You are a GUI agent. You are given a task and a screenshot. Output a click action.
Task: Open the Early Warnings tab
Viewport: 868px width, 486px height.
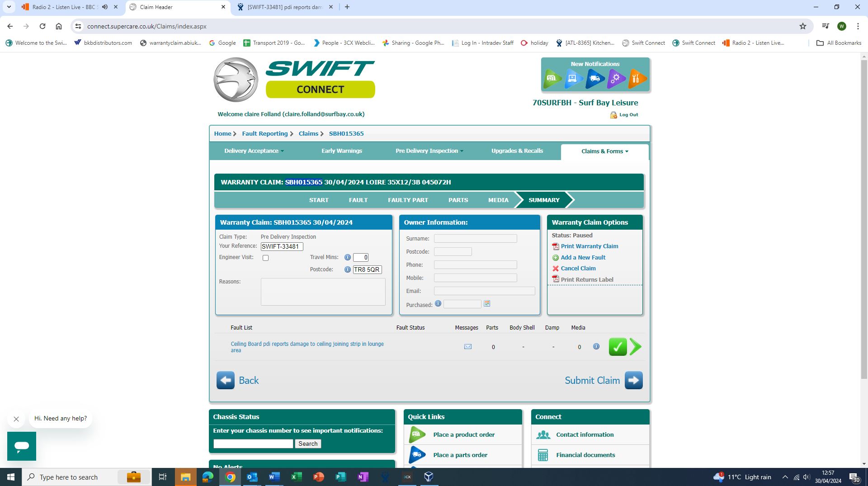coord(342,151)
